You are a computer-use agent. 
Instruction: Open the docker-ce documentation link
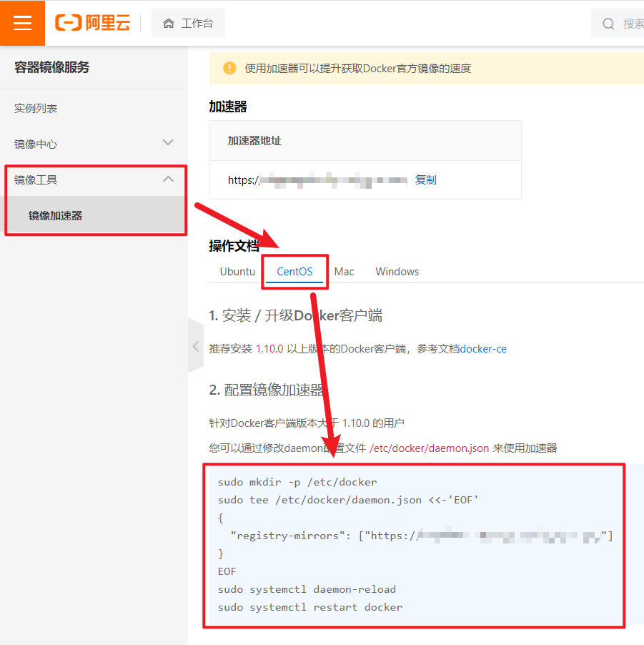pos(483,349)
